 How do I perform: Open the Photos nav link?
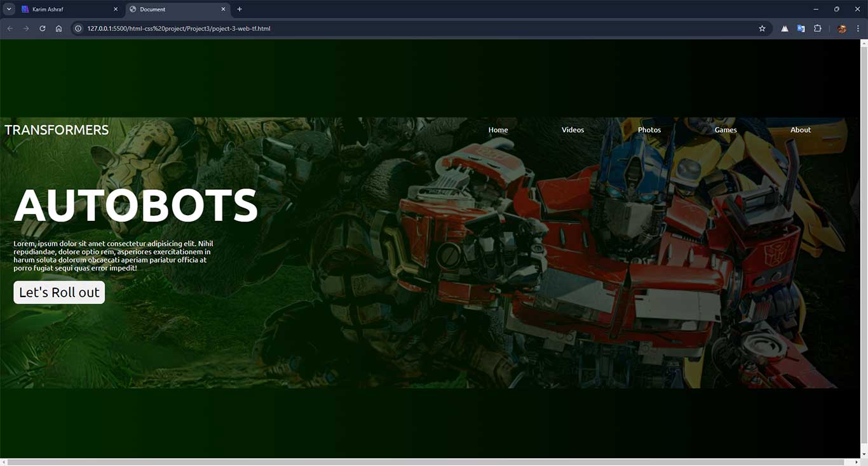(x=649, y=130)
